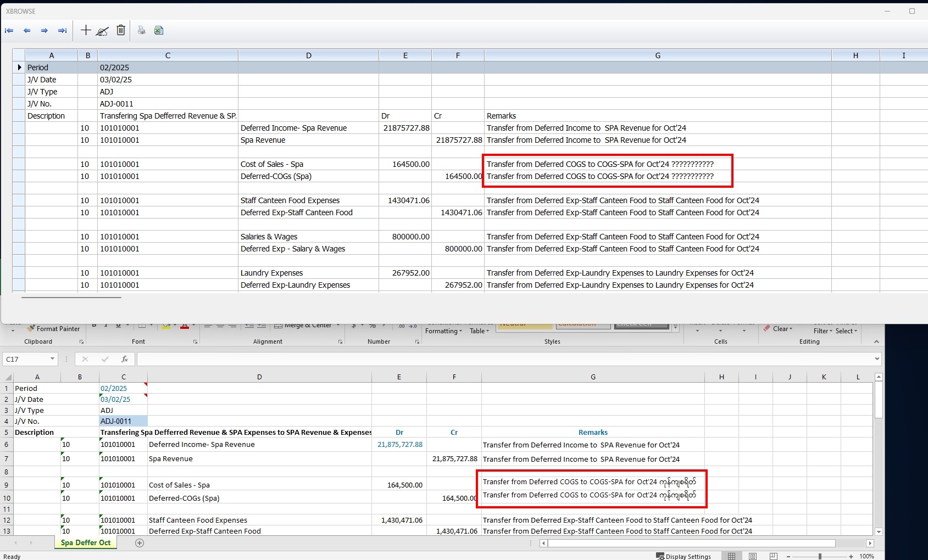928x560 pixels.
Task: Open the Name Box dropdown
Action: (x=52, y=359)
